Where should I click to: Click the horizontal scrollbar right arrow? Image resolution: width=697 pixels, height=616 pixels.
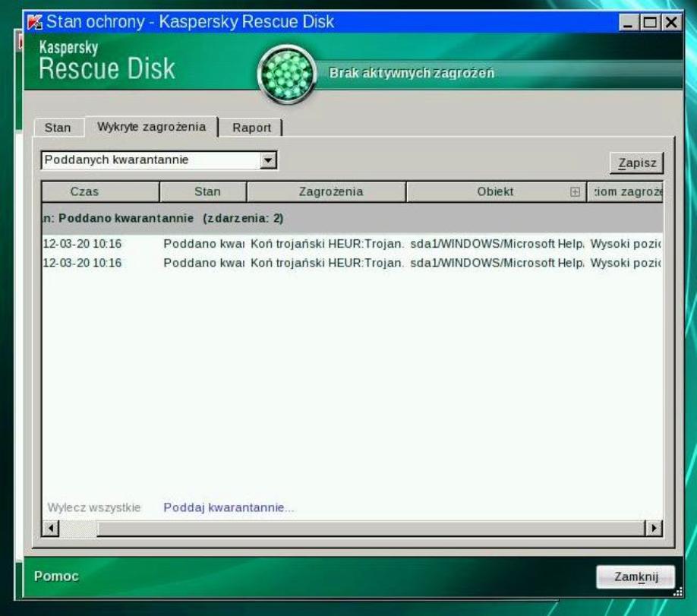coord(654,528)
